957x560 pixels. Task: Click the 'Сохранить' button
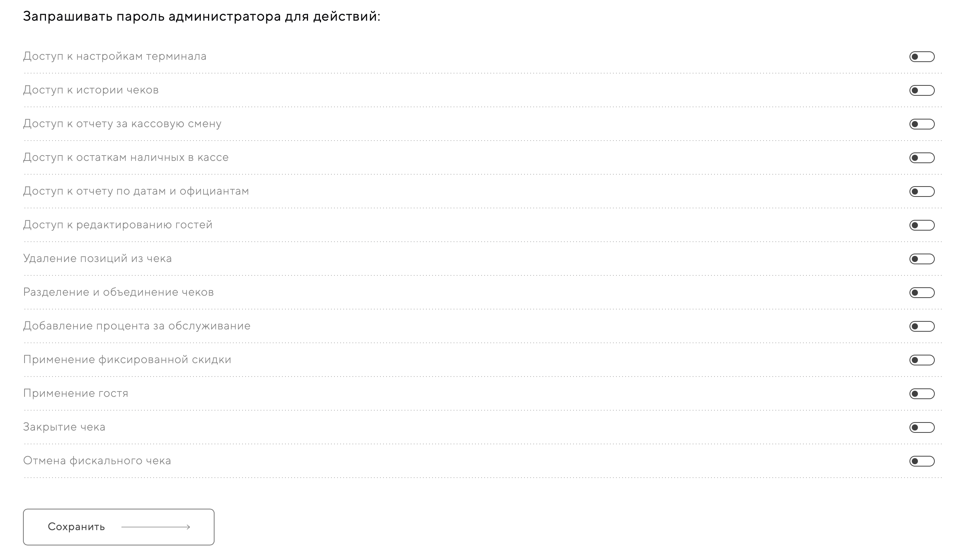pos(118,527)
